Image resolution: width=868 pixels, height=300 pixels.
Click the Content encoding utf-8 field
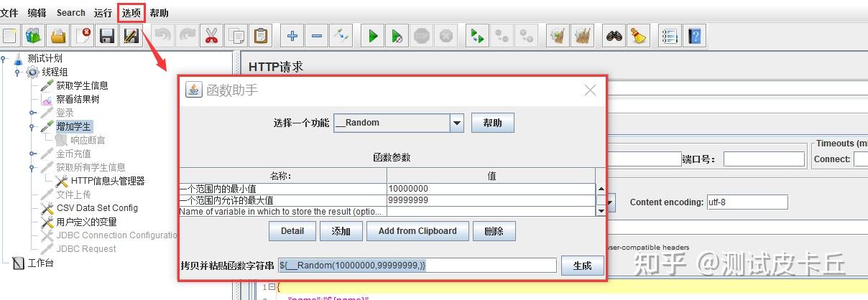(x=747, y=202)
